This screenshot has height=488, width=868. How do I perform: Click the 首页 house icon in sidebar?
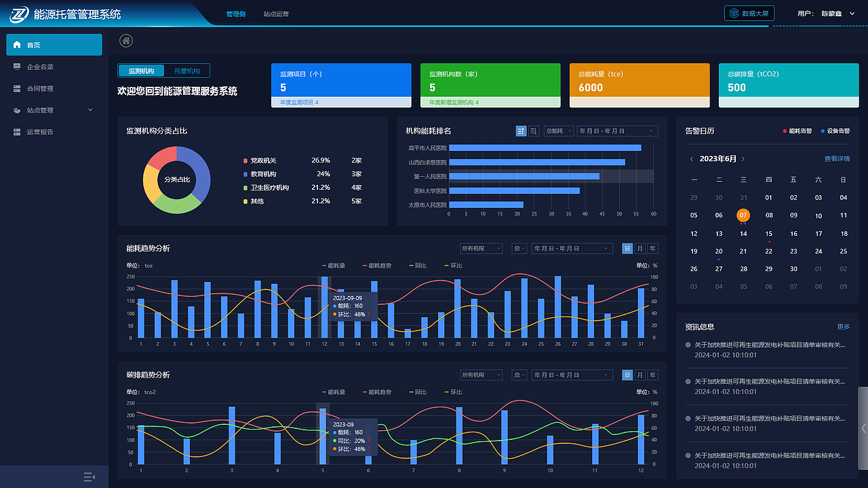(x=17, y=45)
